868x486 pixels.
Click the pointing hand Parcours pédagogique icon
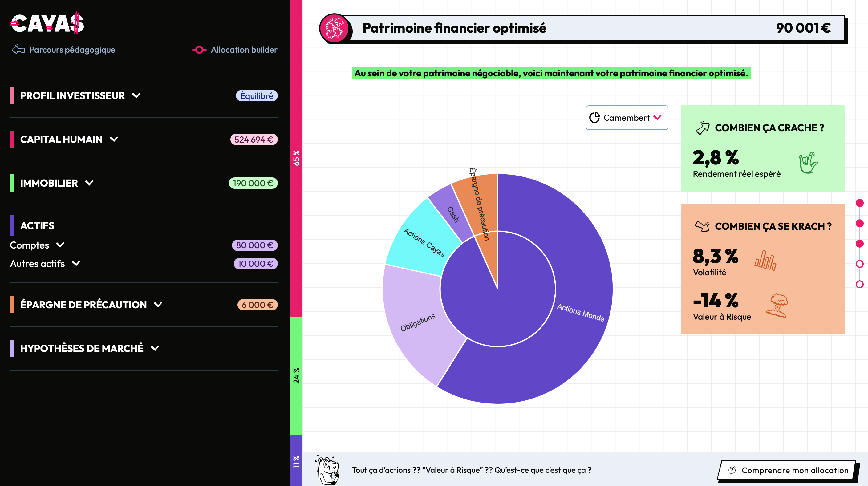pos(18,50)
